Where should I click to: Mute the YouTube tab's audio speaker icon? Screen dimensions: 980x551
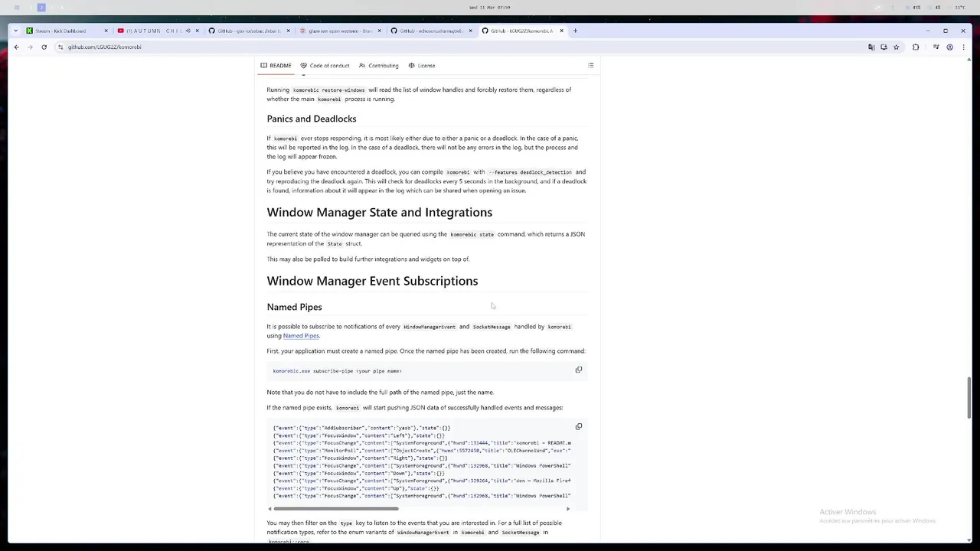click(x=188, y=31)
